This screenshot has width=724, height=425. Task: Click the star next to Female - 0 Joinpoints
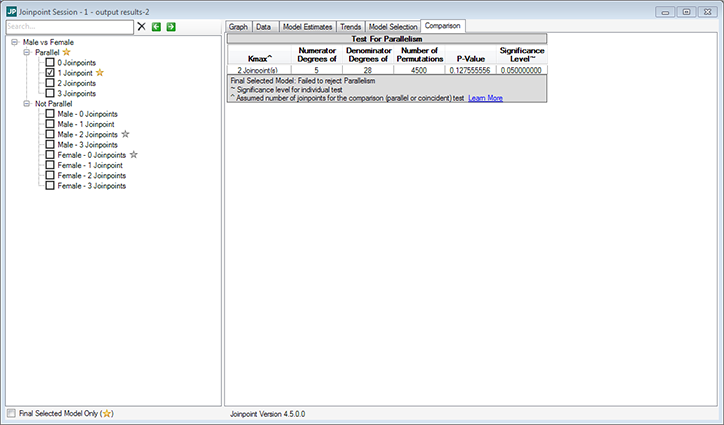pyautogui.click(x=133, y=155)
